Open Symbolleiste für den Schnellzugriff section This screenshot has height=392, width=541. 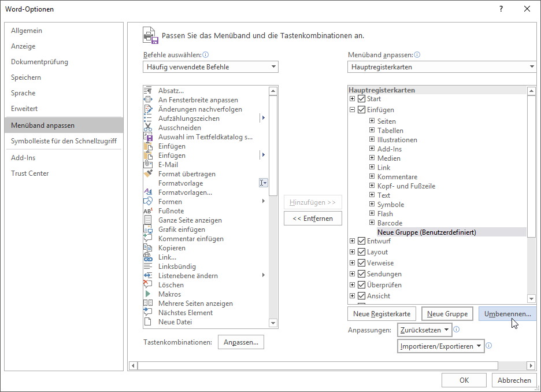(64, 140)
